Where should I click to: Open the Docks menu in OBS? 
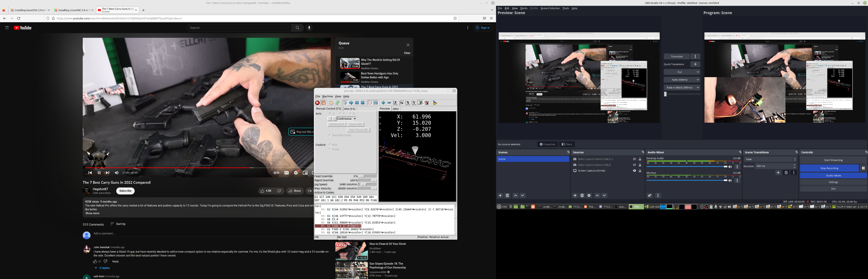click(x=524, y=8)
